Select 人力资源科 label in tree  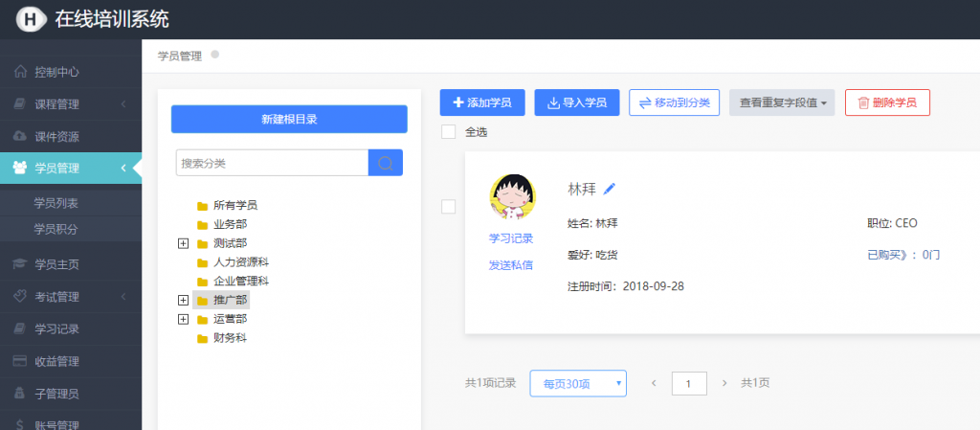coord(240,262)
